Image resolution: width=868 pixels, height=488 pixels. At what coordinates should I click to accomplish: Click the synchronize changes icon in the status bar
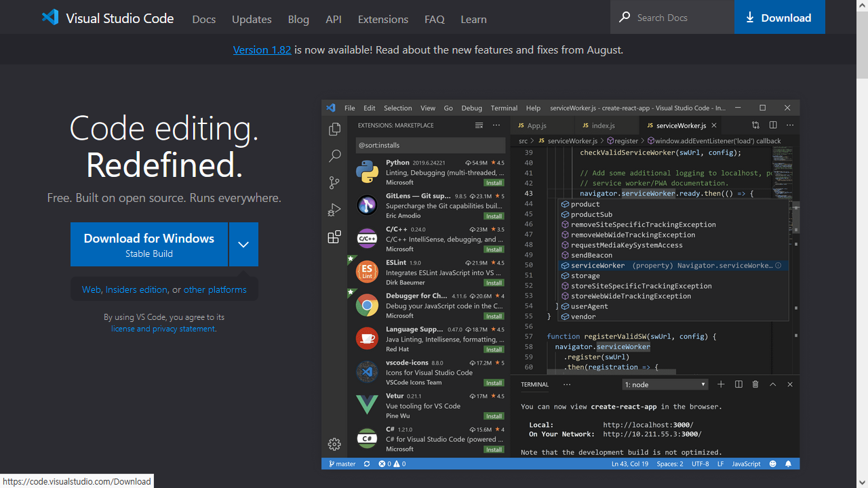(x=367, y=464)
